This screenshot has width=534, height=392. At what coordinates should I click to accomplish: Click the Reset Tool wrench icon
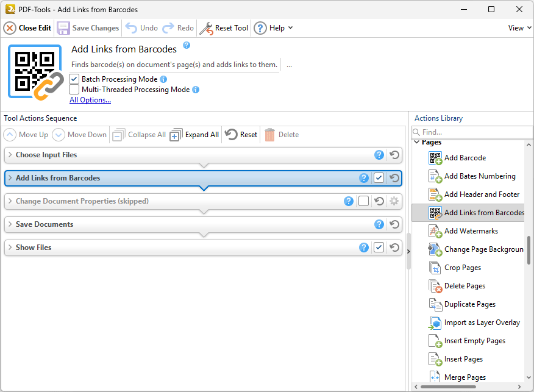(206, 28)
